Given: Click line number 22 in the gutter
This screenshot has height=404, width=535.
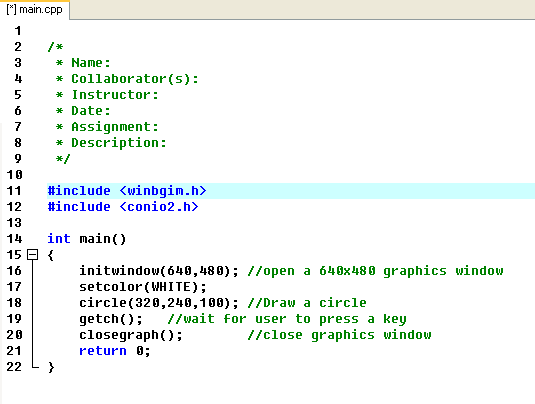Looking at the screenshot, I should click(x=14, y=367).
